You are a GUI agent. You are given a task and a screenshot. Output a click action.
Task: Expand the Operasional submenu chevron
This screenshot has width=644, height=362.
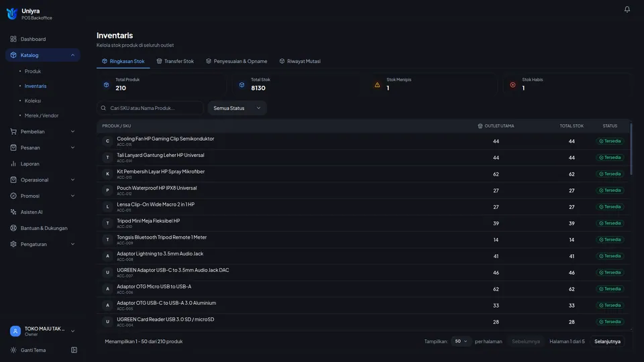pos(72,180)
